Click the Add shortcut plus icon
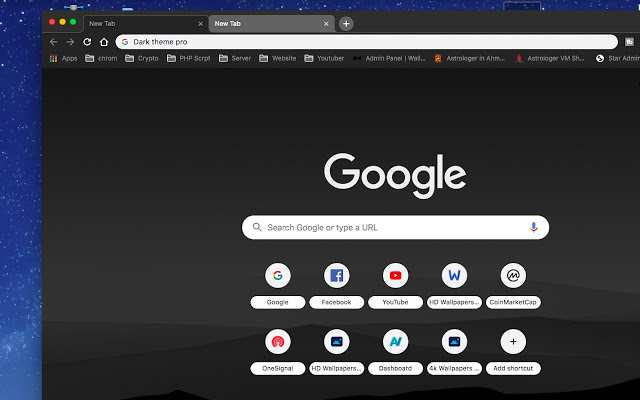Viewport: 640px width, 400px height. point(513,341)
